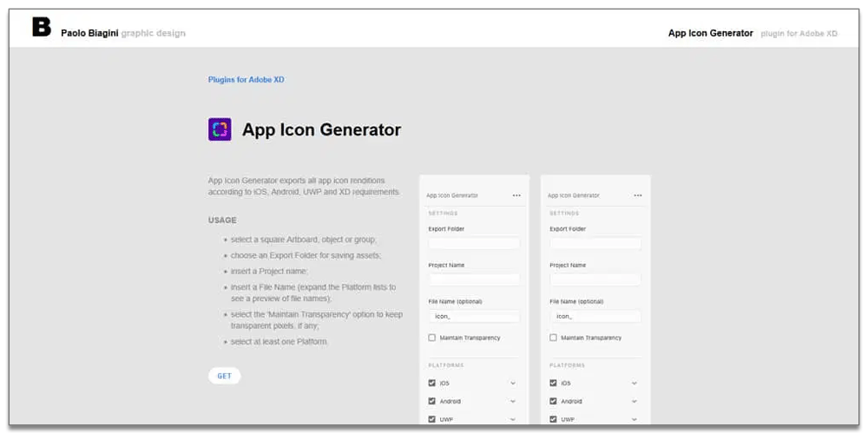Image resolution: width=868 pixels, height=434 pixels.
Task: Click PLATFORMS label in left panel
Action: point(446,365)
